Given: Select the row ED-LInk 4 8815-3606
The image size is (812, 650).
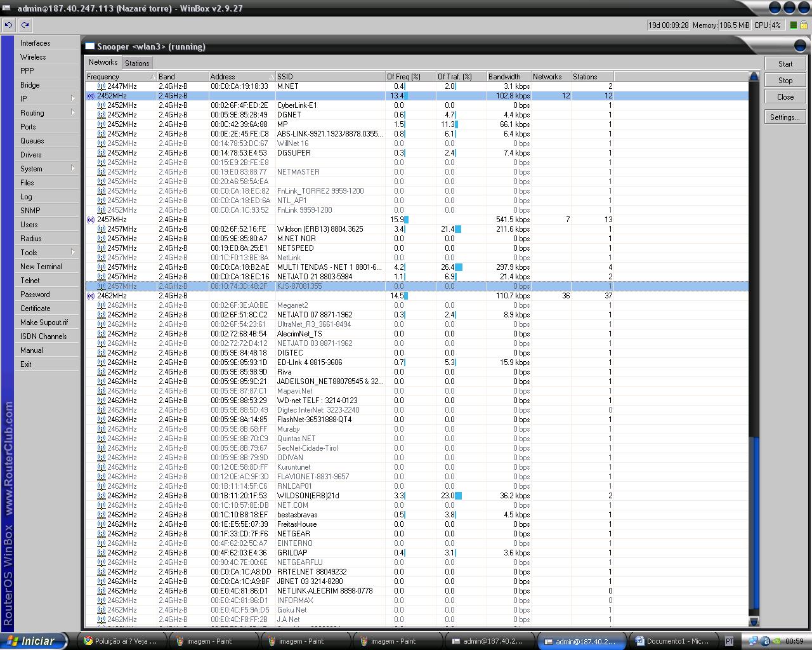Looking at the screenshot, I should [417, 362].
